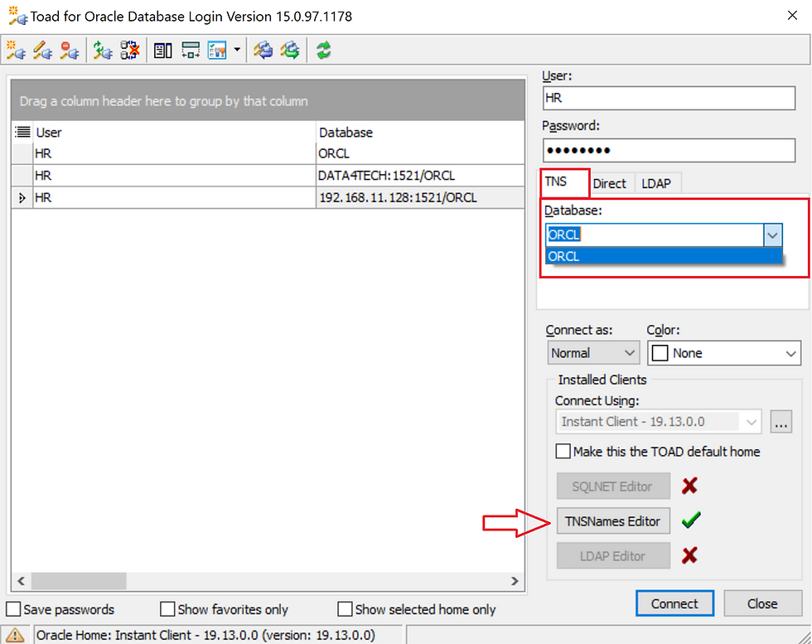The width and height of the screenshot is (812, 644).
Task: Enable Show favorites only checkbox
Action: pos(167,608)
